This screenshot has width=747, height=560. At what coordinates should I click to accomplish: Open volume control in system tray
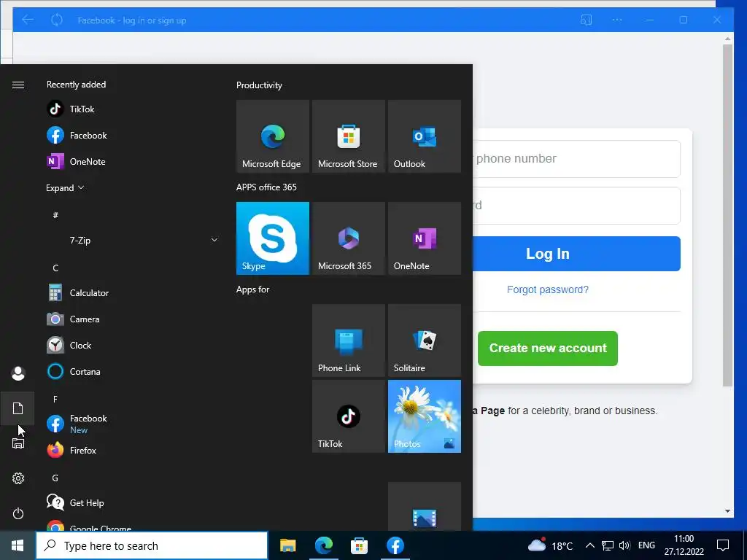coord(624,545)
